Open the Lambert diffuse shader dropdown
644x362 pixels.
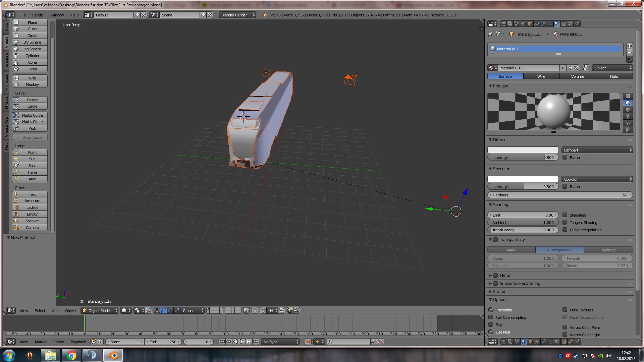(597, 150)
